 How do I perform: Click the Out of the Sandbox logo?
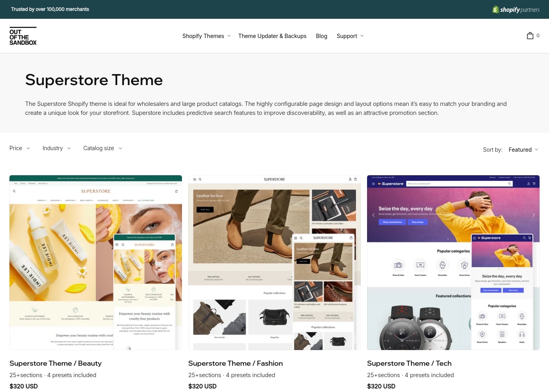point(23,36)
